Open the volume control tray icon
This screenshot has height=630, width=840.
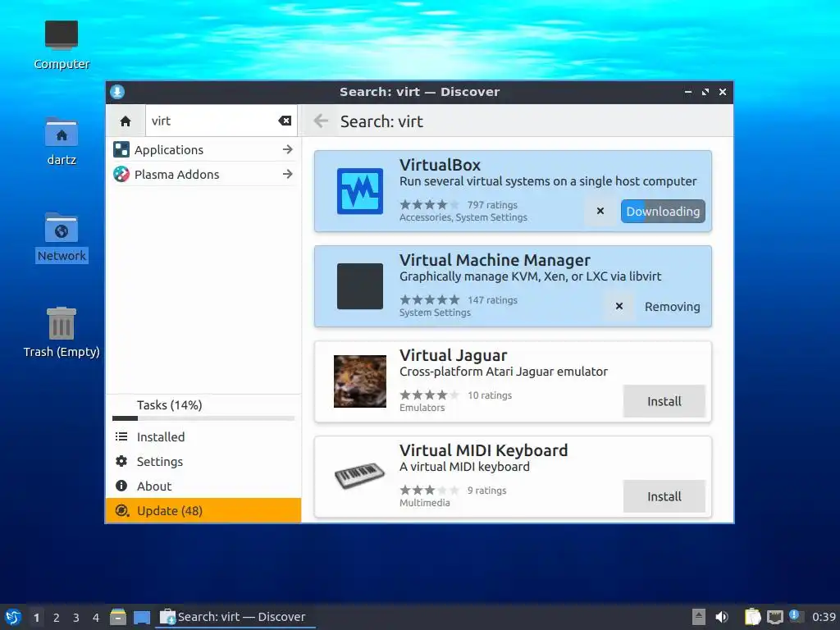722,617
